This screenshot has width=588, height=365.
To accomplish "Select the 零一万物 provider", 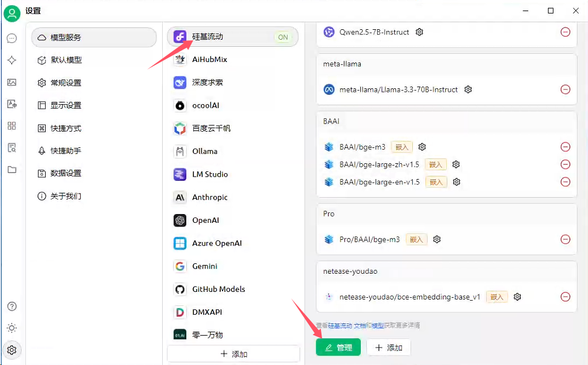I will 233,335.
